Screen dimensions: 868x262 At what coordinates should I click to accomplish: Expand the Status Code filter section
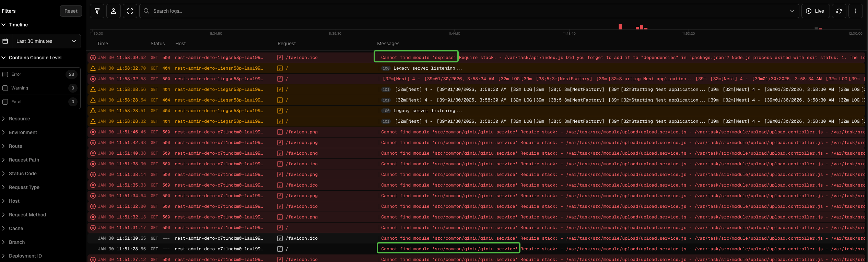click(23, 174)
